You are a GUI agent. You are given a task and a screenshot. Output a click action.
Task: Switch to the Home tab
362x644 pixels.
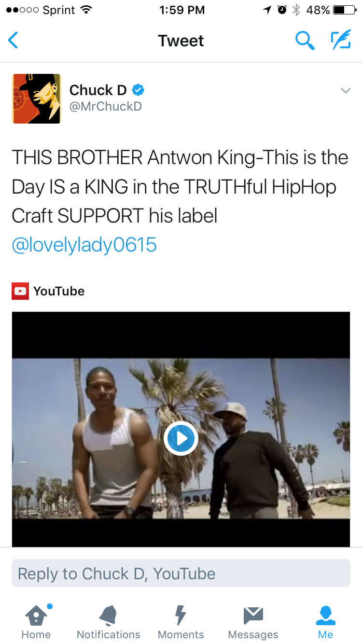coord(36,622)
